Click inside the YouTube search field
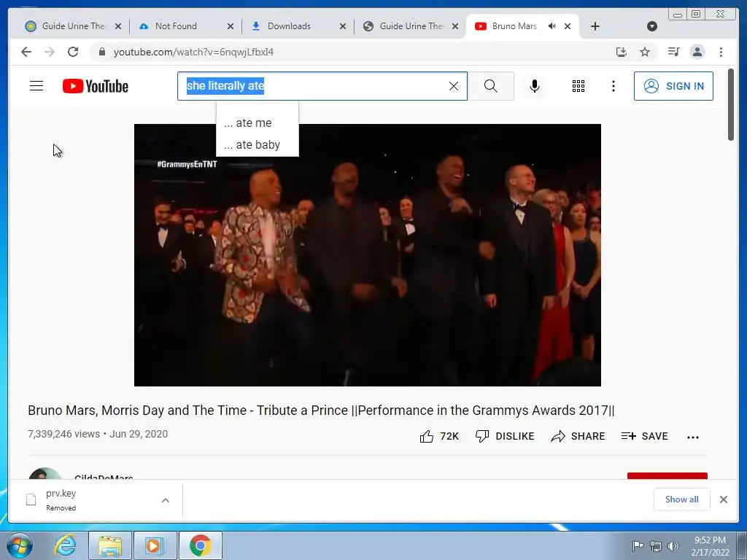747x560 pixels. coord(322,86)
